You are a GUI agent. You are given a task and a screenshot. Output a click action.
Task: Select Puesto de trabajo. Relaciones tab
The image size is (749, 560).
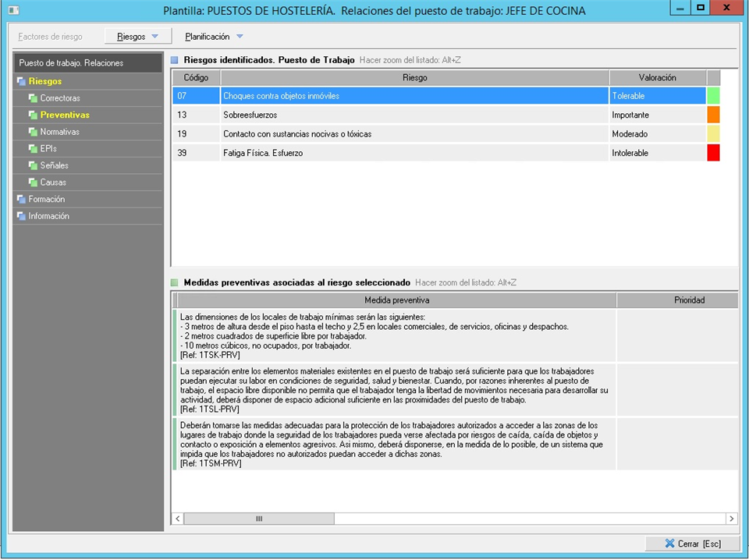71,63
